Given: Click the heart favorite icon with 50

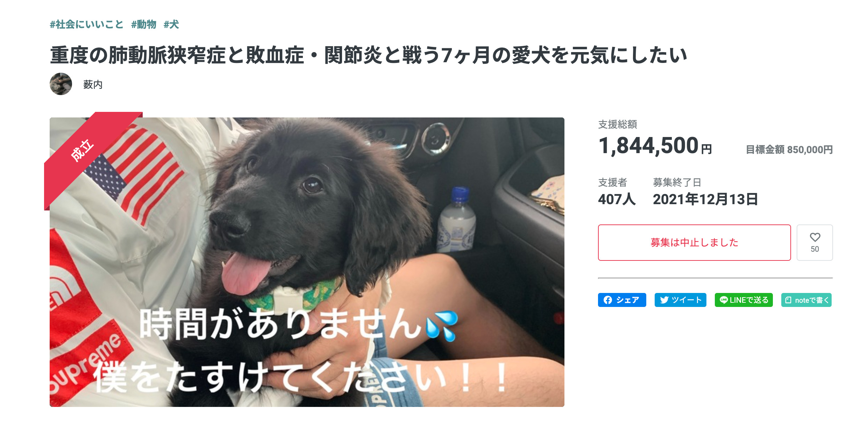Looking at the screenshot, I should point(814,242).
